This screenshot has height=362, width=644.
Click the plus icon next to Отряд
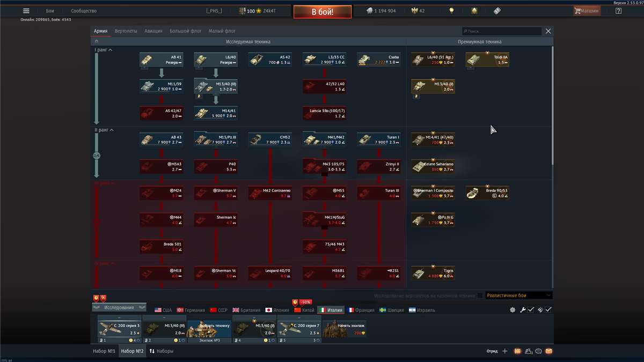pyautogui.click(x=504, y=351)
